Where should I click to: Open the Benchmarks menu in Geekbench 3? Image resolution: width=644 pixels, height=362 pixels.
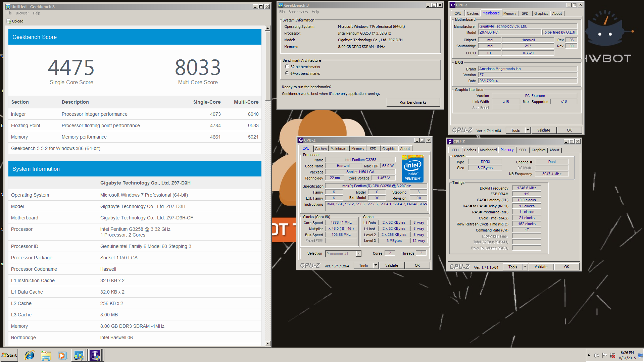pos(298,12)
